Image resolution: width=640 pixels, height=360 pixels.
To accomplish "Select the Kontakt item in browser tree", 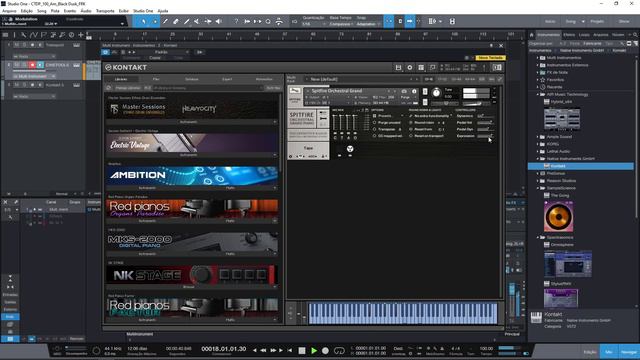I will click(x=581, y=166).
